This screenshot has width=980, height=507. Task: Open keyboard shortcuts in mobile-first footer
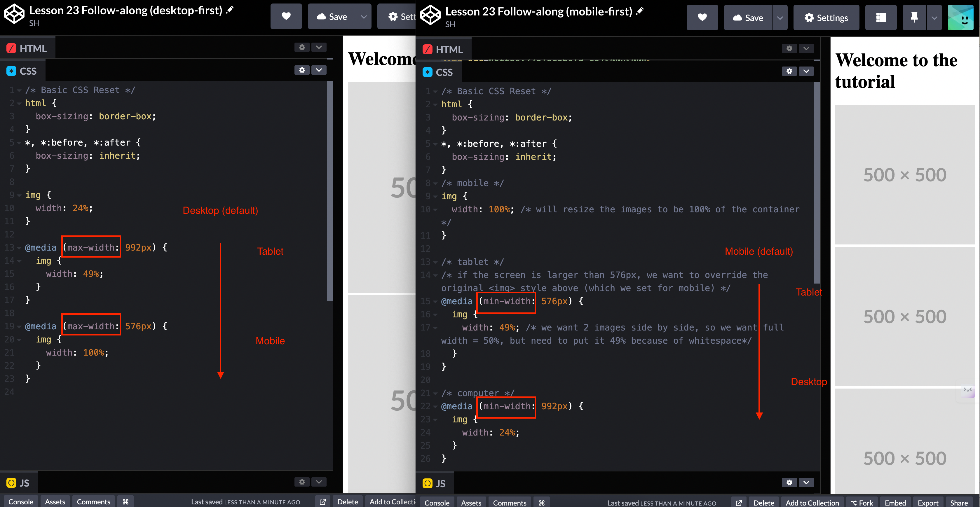click(x=542, y=502)
